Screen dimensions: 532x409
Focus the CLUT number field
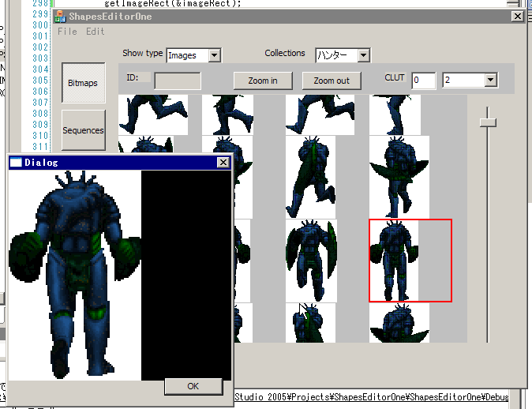pos(423,81)
